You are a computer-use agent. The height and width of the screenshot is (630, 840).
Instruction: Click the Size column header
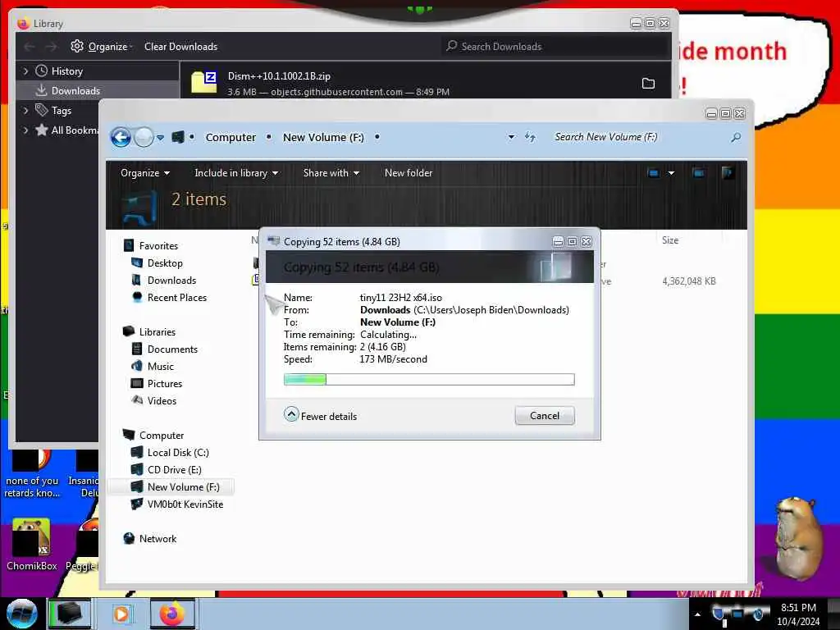click(670, 240)
